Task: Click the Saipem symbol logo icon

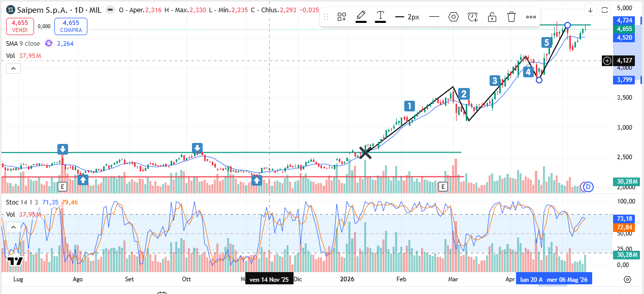Action: click(x=10, y=10)
